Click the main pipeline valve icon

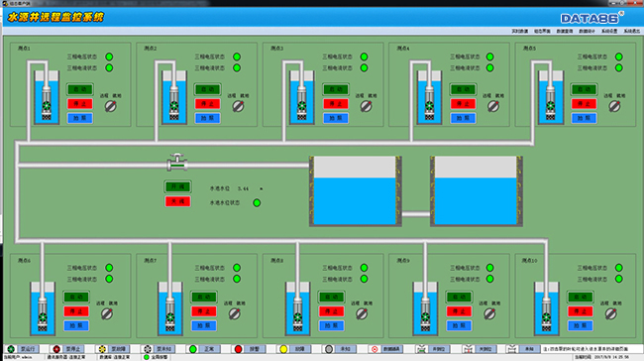[x=177, y=163]
